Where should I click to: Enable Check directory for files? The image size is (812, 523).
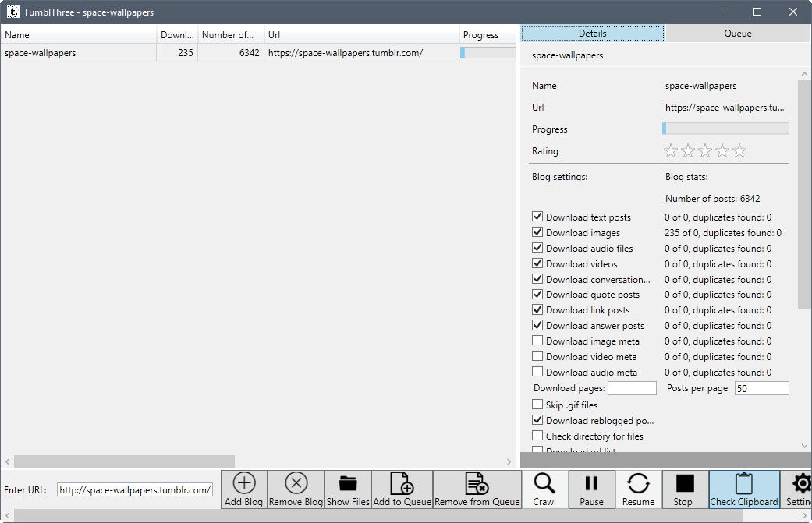tap(537, 436)
